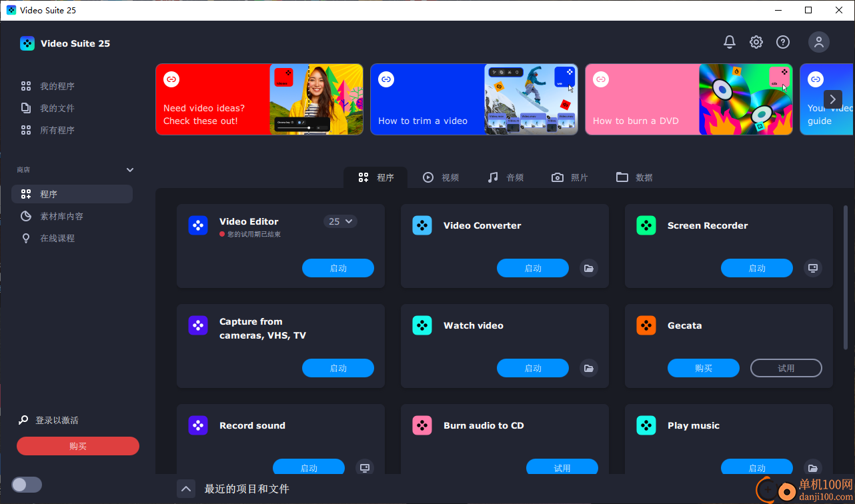This screenshot has width=855, height=504.
Task: Open the settings gear icon
Action: pos(756,42)
